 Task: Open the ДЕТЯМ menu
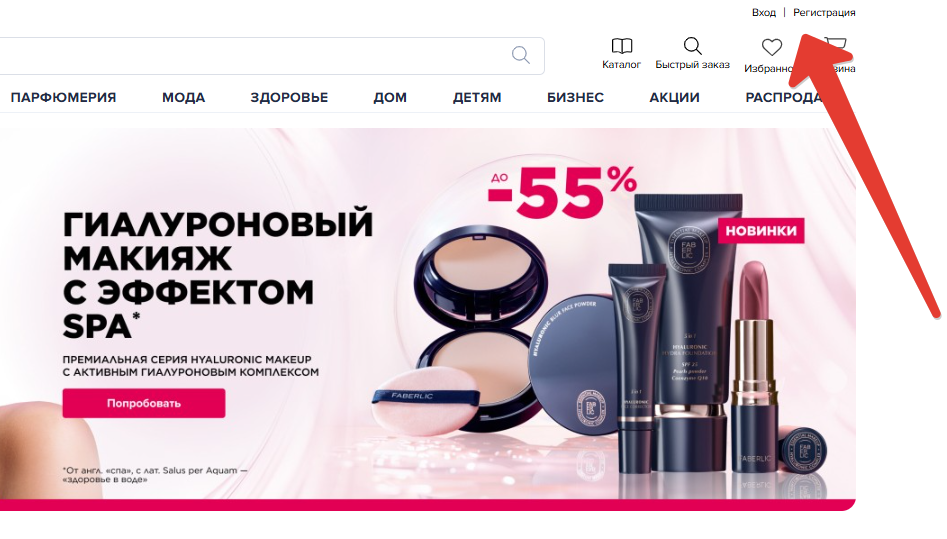(477, 97)
